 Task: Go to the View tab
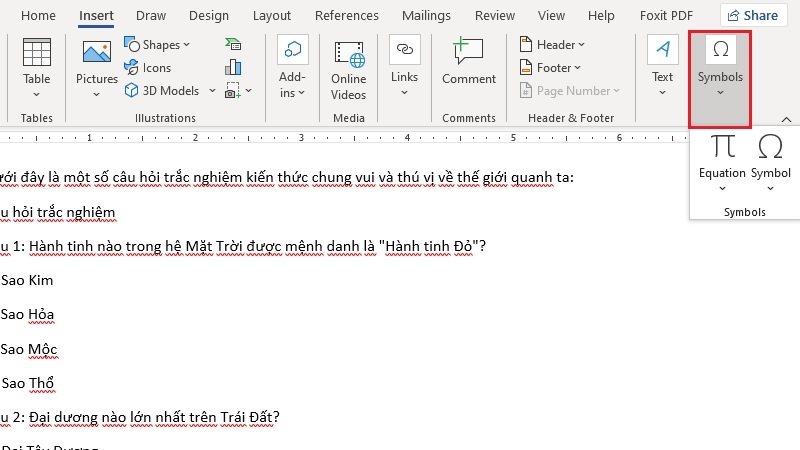(x=551, y=16)
